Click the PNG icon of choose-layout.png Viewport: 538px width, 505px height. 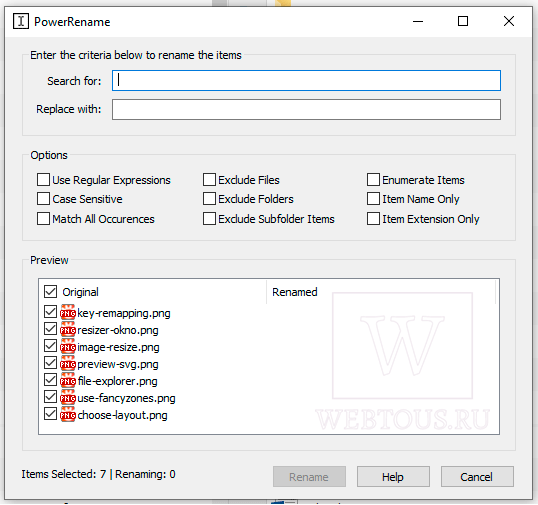68,414
